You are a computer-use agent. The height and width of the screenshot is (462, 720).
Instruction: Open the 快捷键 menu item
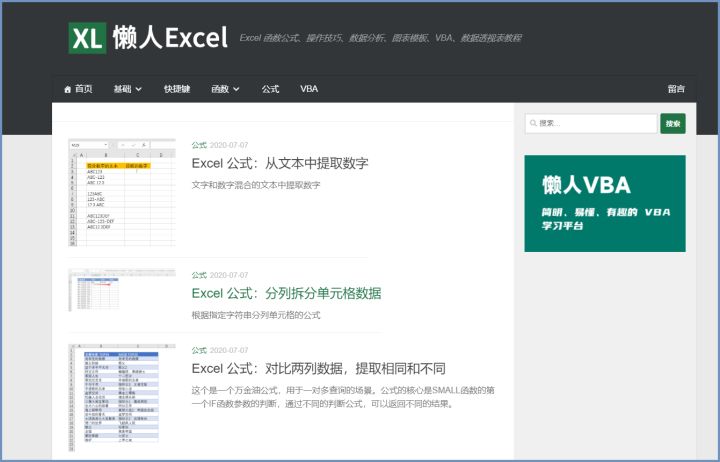coord(177,89)
